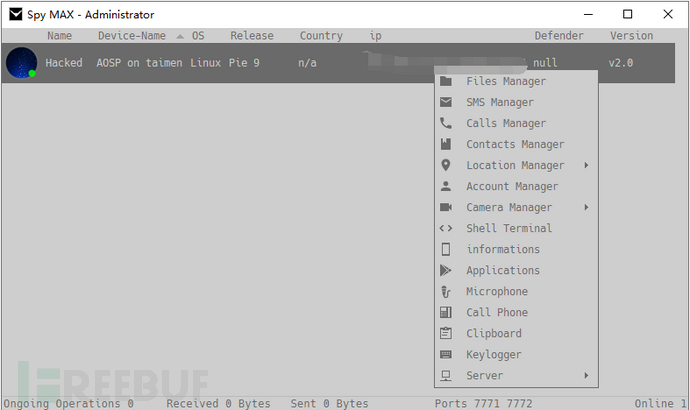Click the 'v2.0' version cell
Image resolution: width=690 pixels, height=410 pixels.
(620, 63)
